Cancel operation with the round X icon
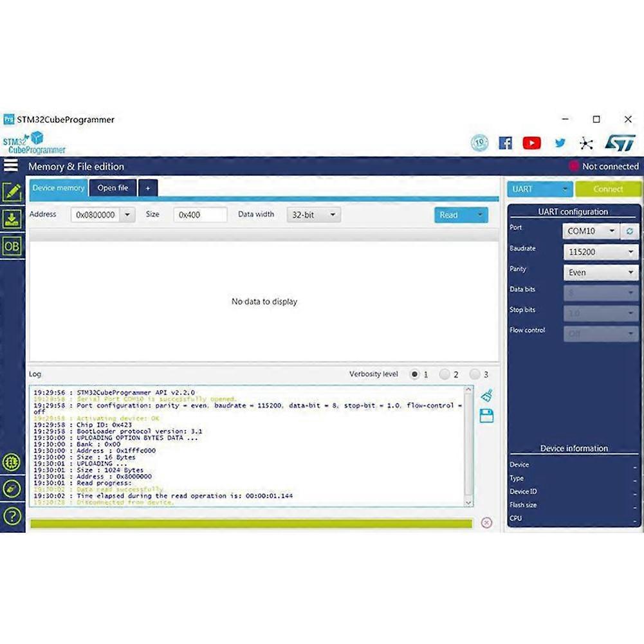 coord(486,522)
